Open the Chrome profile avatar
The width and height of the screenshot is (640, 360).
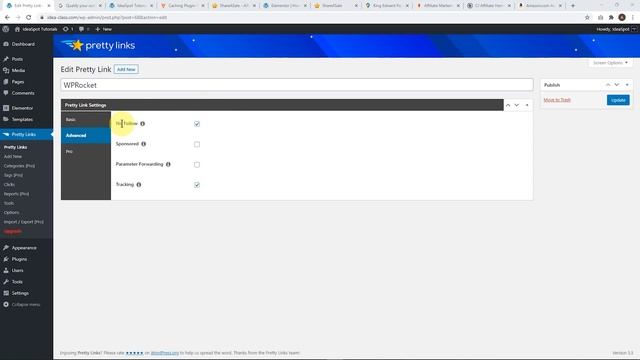coord(622,18)
